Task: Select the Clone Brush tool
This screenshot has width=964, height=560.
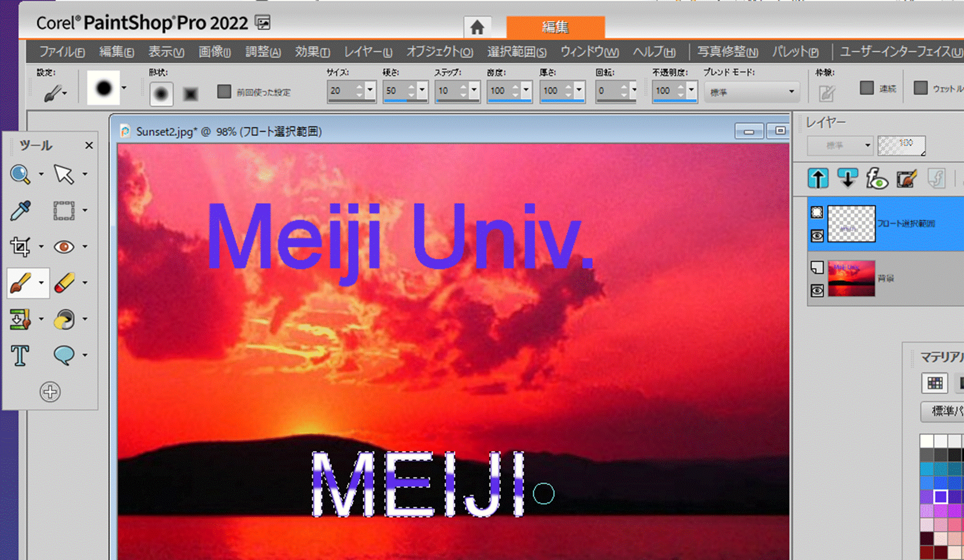Action: (20, 319)
